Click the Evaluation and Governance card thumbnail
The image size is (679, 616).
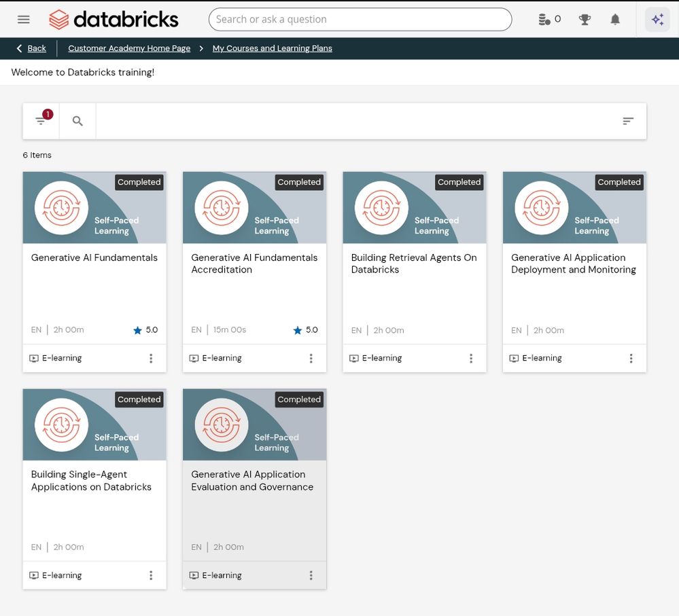pyautogui.click(x=255, y=424)
